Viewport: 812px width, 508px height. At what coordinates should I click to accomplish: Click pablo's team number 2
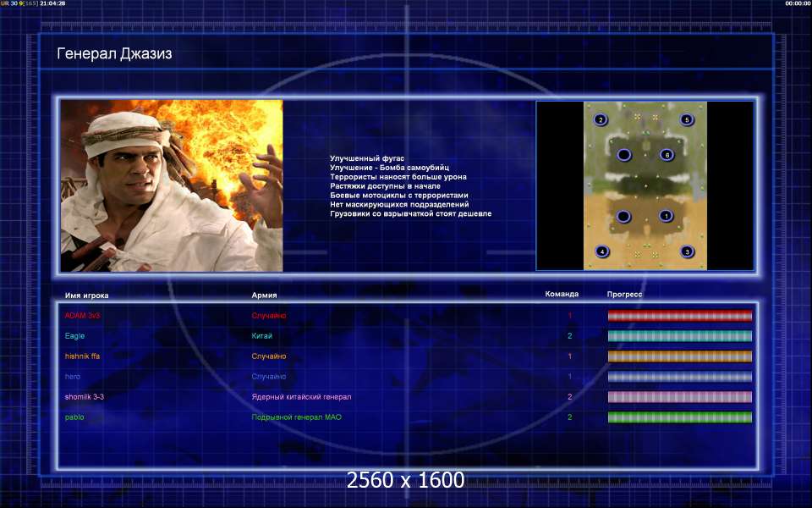[x=570, y=417]
